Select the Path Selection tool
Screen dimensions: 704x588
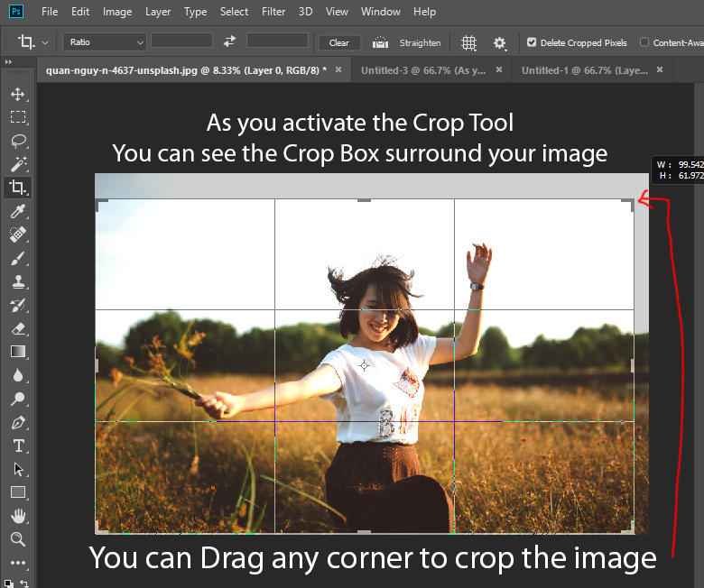tap(18, 469)
